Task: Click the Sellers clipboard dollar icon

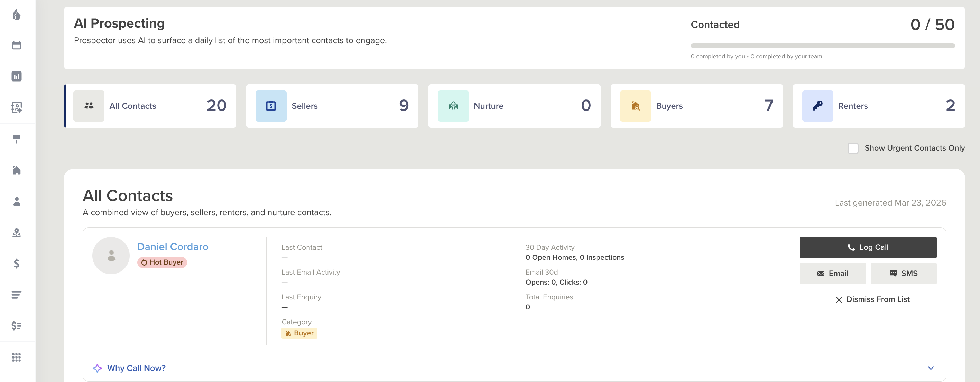Action: 271,106
